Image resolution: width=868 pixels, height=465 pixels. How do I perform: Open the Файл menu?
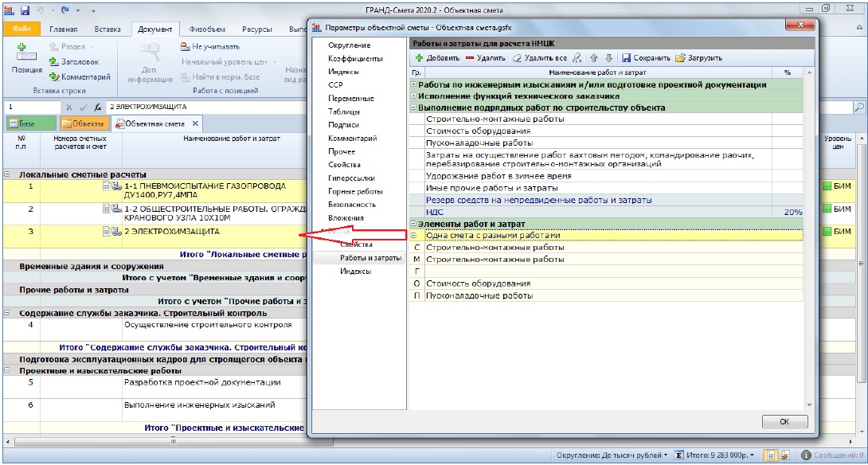pyautogui.click(x=22, y=29)
